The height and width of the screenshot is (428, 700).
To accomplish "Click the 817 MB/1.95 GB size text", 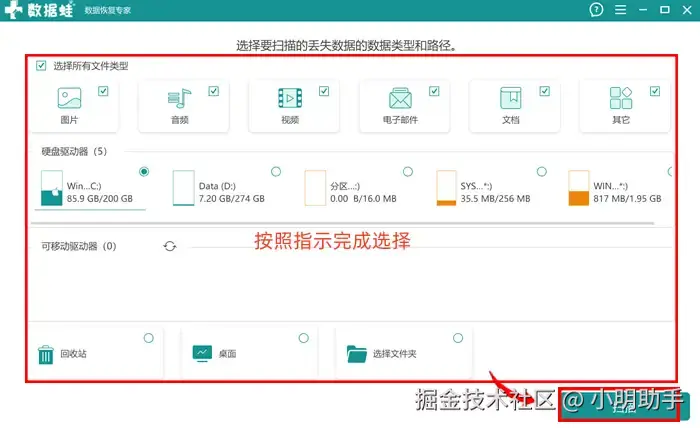I will tap(627, 199).
